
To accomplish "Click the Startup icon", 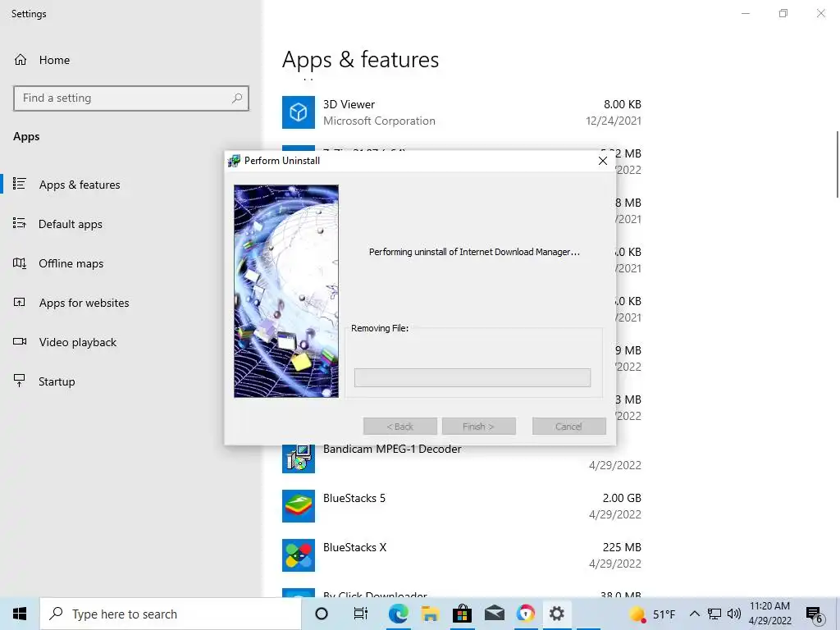I will coord(20,381).
